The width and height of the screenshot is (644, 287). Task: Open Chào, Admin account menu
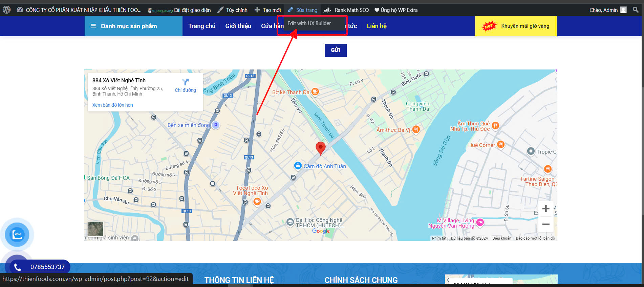607,10
